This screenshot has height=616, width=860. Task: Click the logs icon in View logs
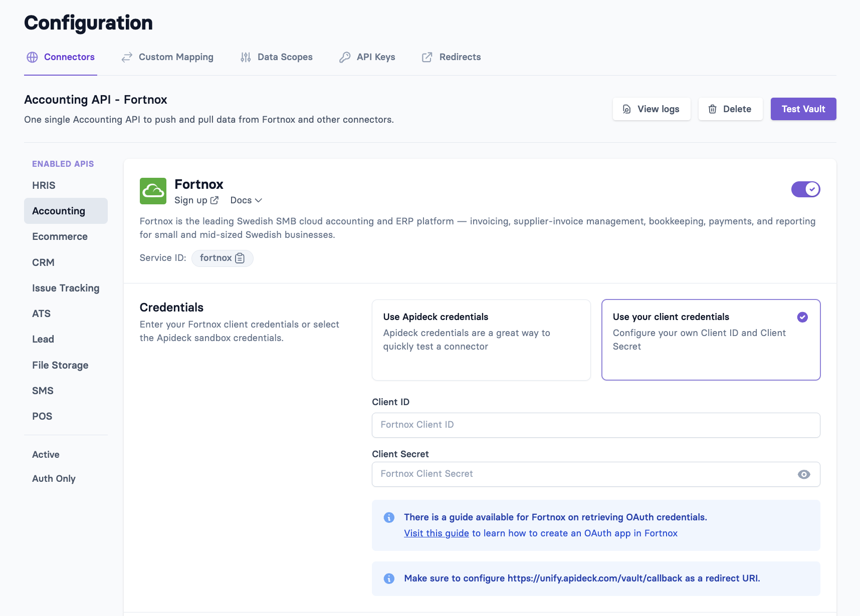coord(626,109)
